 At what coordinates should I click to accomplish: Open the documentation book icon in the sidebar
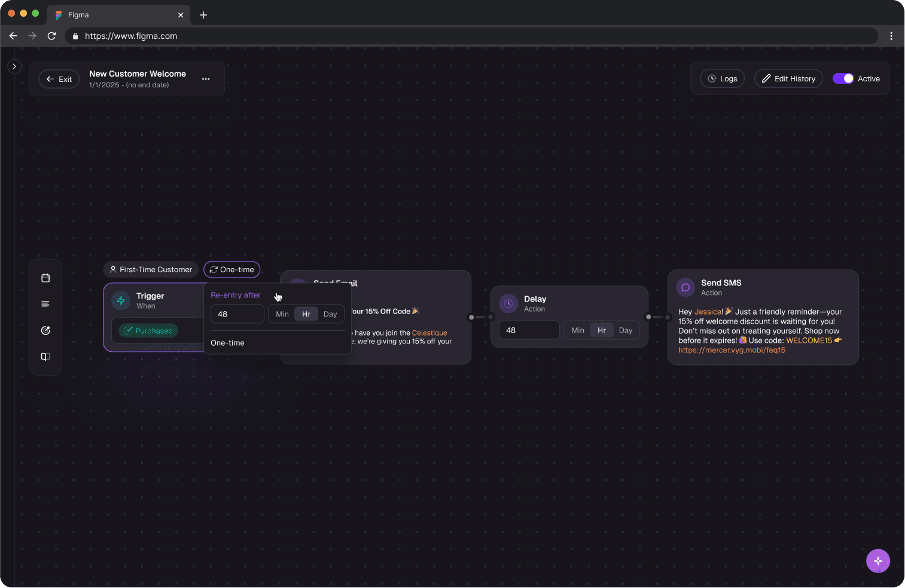45,357
